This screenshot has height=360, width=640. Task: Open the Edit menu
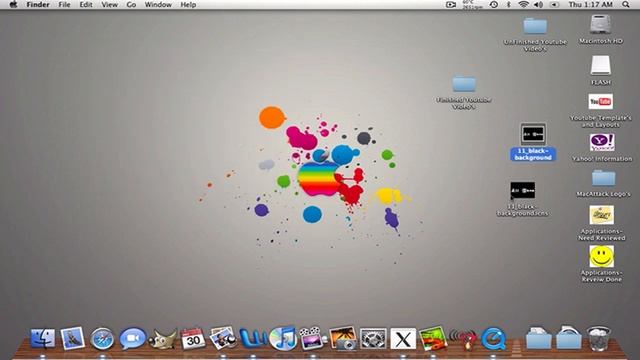[86, 4]
